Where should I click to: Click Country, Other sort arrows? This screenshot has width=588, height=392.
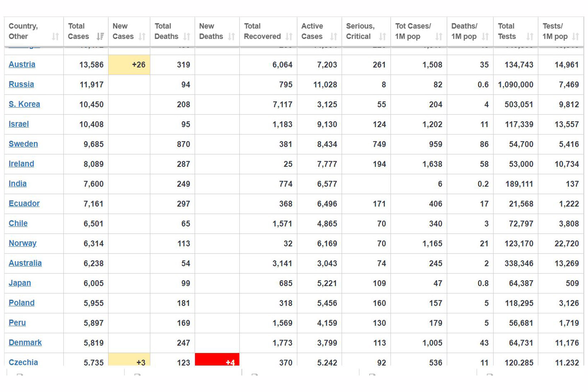tap(55, 36)
